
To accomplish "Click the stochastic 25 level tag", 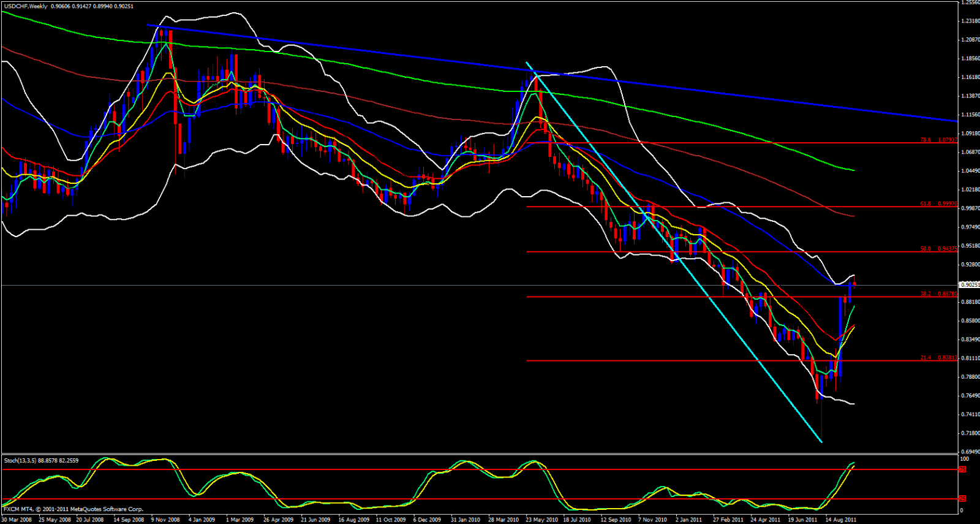I will [962, 499].
